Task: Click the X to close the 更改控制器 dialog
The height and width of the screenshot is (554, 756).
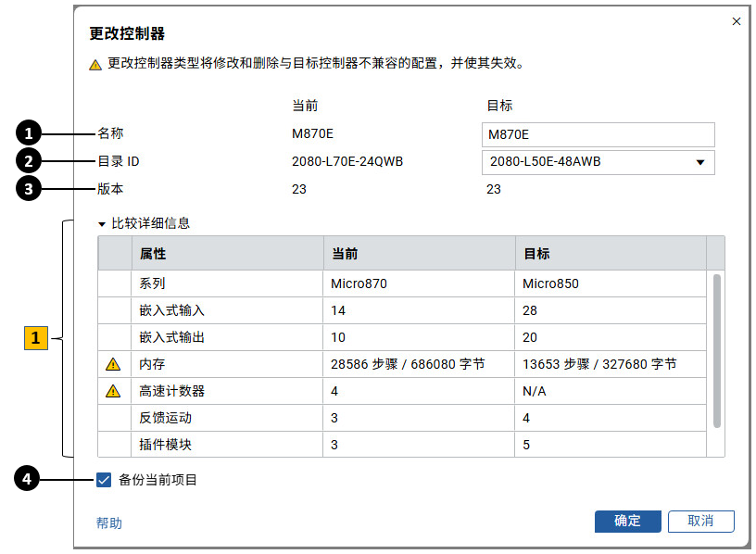Action: tap(737, 20)
